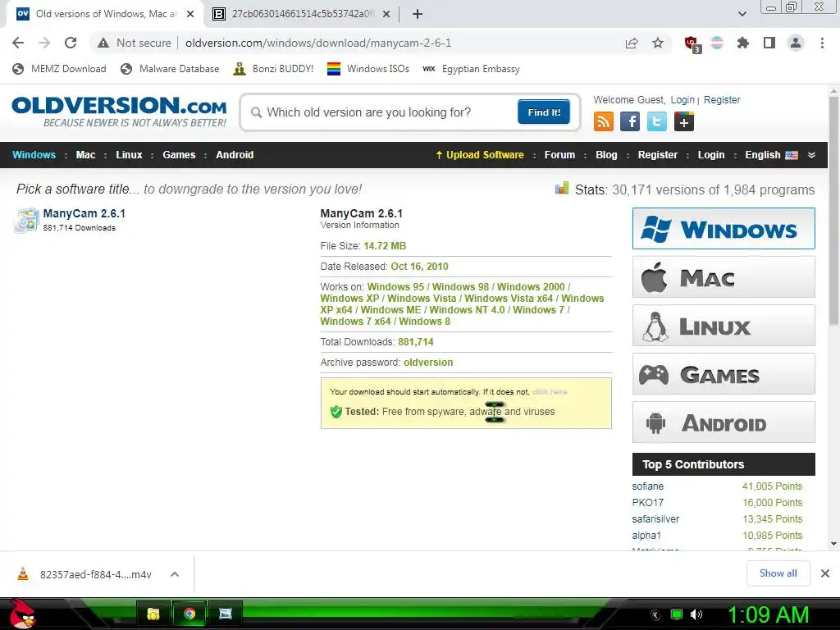The image size is (840, 630).
Task: Click the plus share icon in header
Action: point(683,121)
